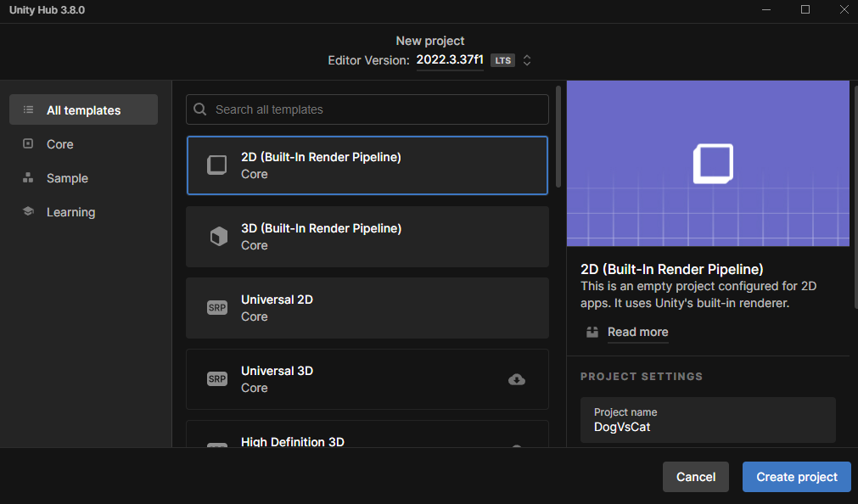858x504 pixels.
Task: Click the New project heading
Action: click(430, 41)
